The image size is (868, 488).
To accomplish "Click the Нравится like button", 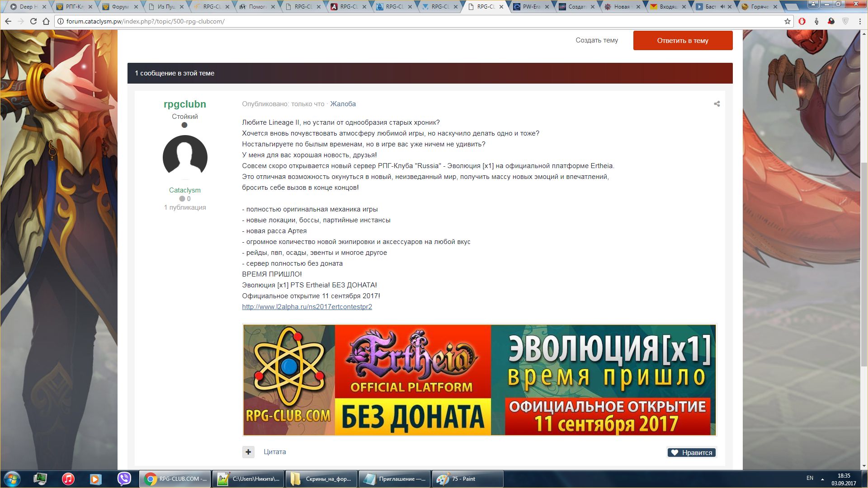I will click(x=691, y=452).
